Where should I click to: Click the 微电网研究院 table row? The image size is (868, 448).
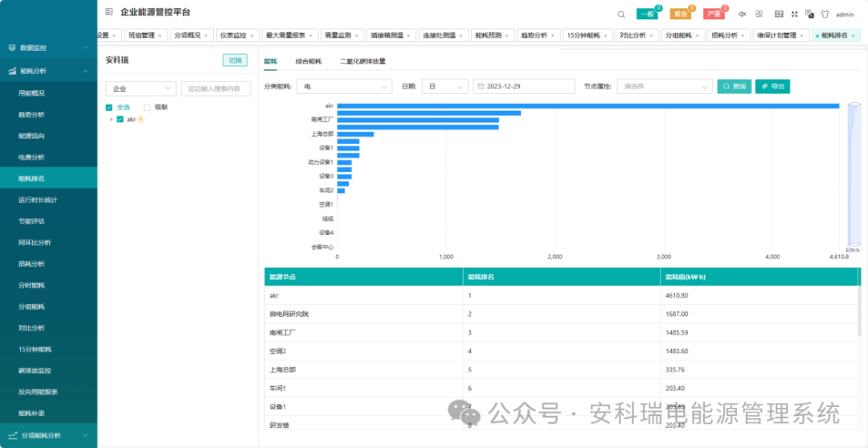click(x=563, y=314)
